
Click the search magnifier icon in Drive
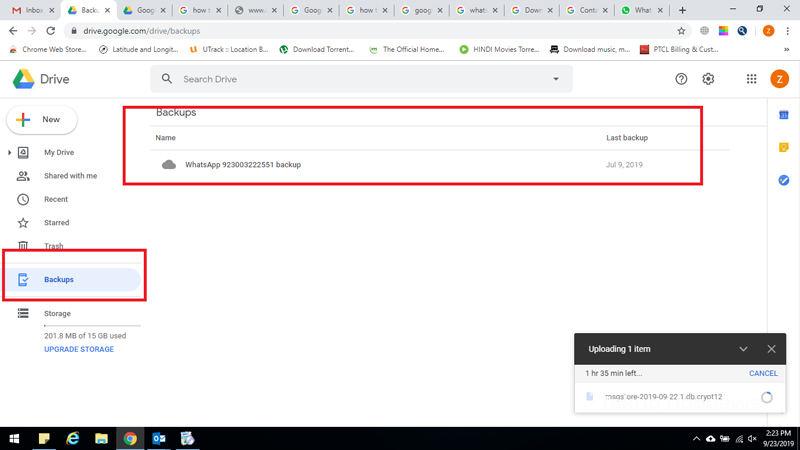click(167, 79)
